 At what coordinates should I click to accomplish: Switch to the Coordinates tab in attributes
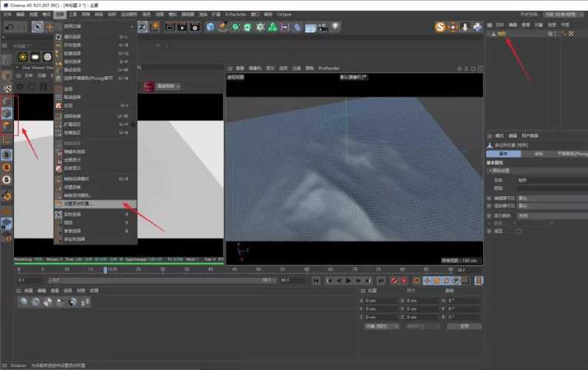(538, 153)
